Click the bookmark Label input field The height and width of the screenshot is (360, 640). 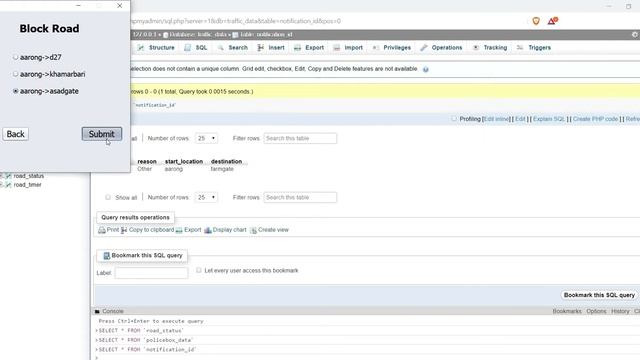[x=151, y=273]
